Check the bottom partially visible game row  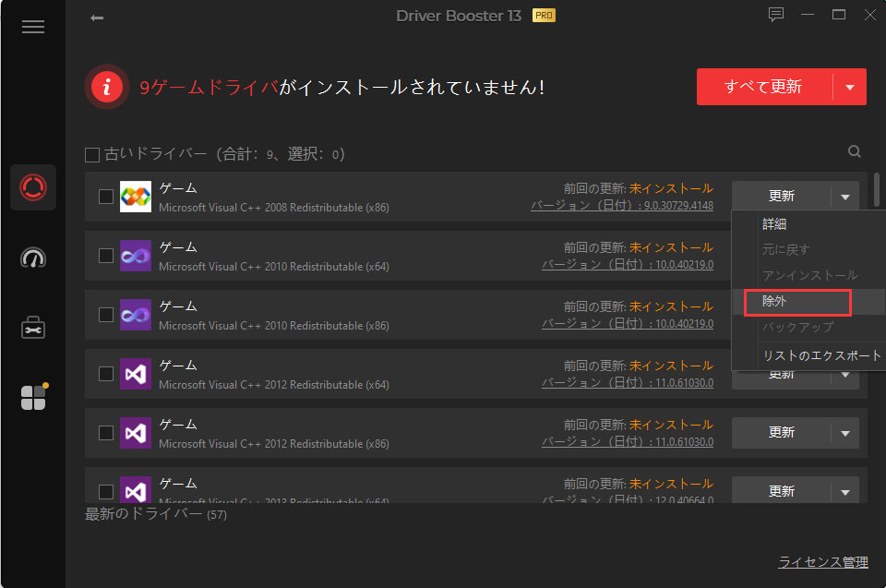point(106,492)
